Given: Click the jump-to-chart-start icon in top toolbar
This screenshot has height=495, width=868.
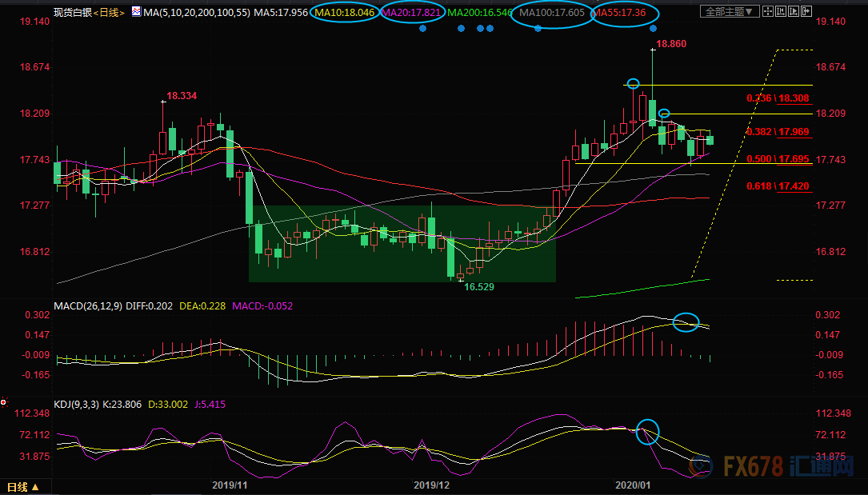Looking at the screenshot, I should point(781,11).
